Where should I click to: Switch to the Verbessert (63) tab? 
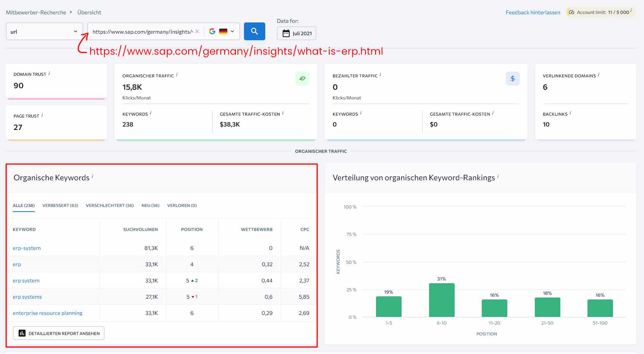(x=60, y=205)
